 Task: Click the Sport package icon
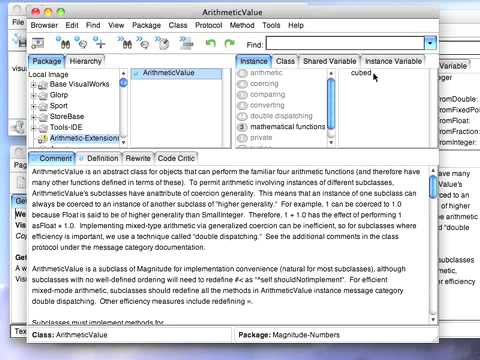[43, 107]
